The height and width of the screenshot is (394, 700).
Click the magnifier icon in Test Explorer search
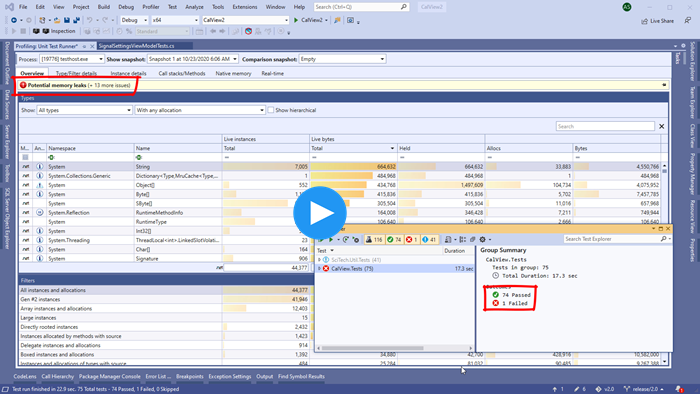(x=663, y=239)
